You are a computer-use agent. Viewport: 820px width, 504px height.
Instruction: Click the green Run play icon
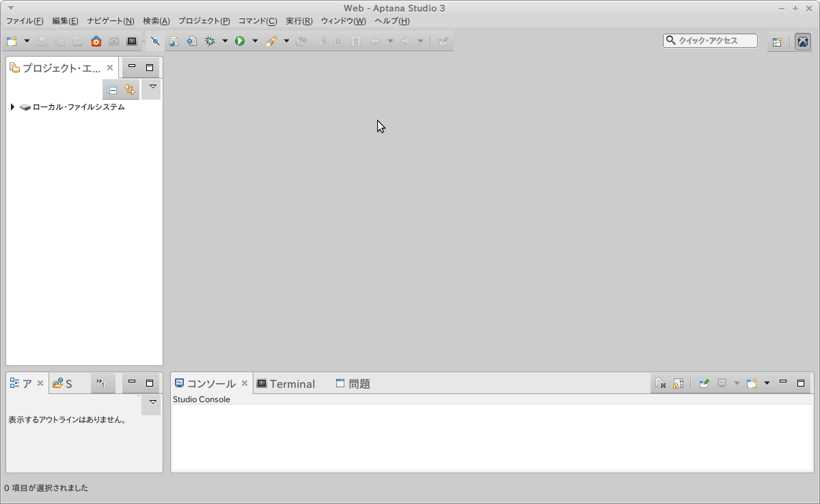240,41
